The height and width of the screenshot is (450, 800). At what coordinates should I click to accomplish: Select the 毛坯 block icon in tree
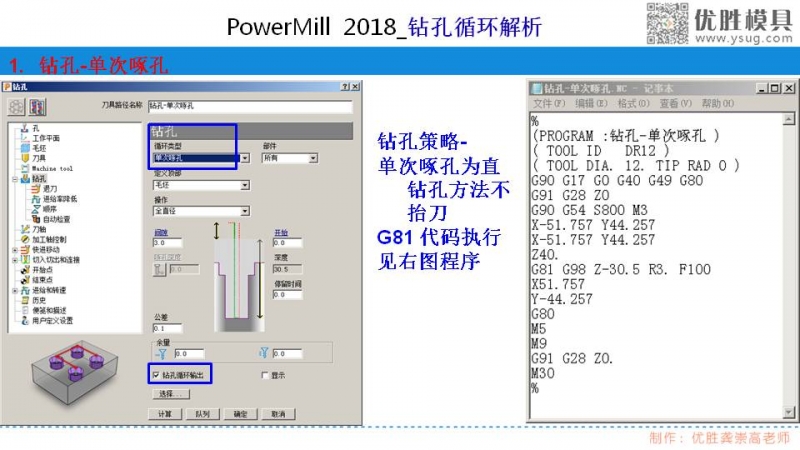[24, 148]
